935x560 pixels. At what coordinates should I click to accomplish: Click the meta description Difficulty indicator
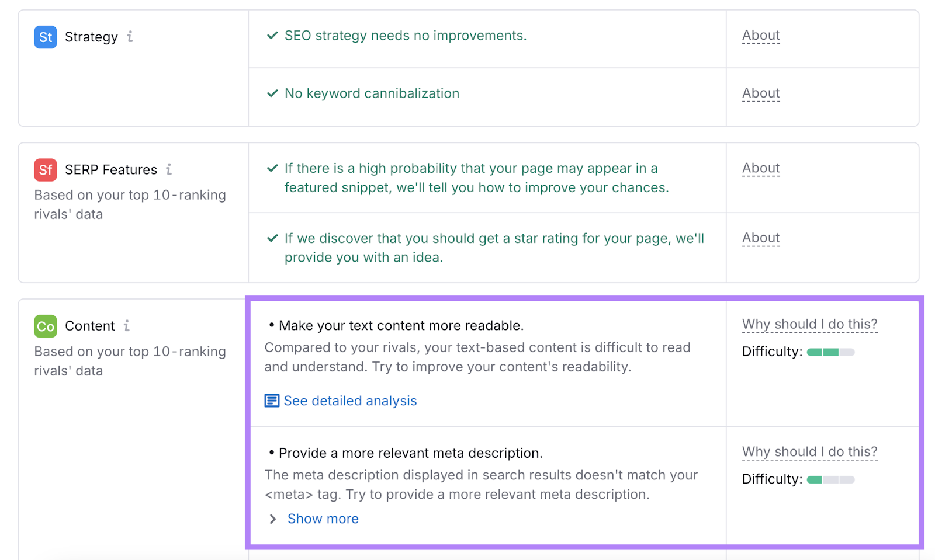[830, 479]
